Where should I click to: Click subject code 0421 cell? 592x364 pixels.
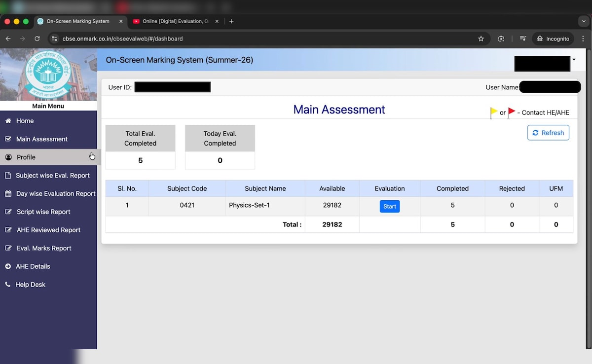(187, 205)
